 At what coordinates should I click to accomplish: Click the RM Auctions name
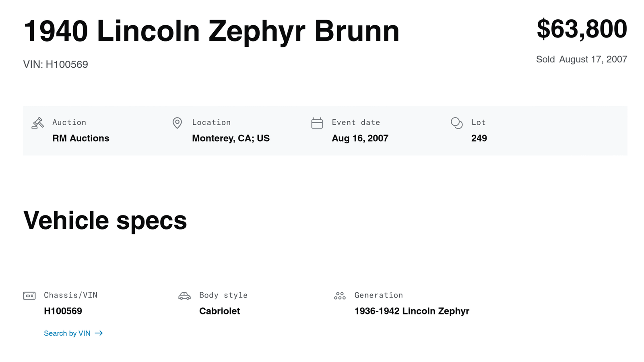(80, 138)
